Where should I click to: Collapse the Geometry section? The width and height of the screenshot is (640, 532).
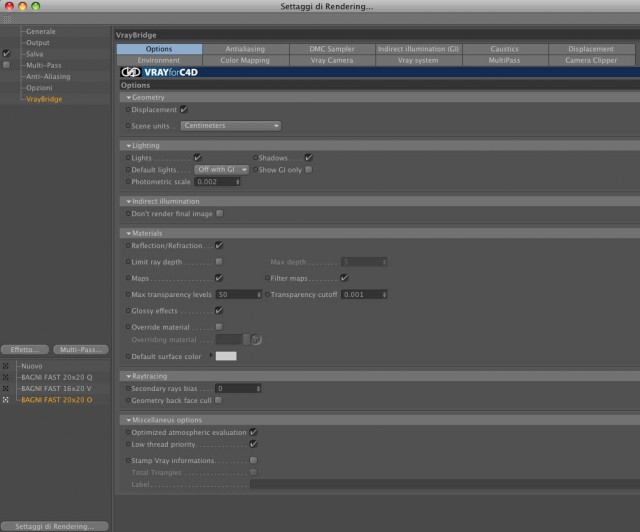click(129, 98)
